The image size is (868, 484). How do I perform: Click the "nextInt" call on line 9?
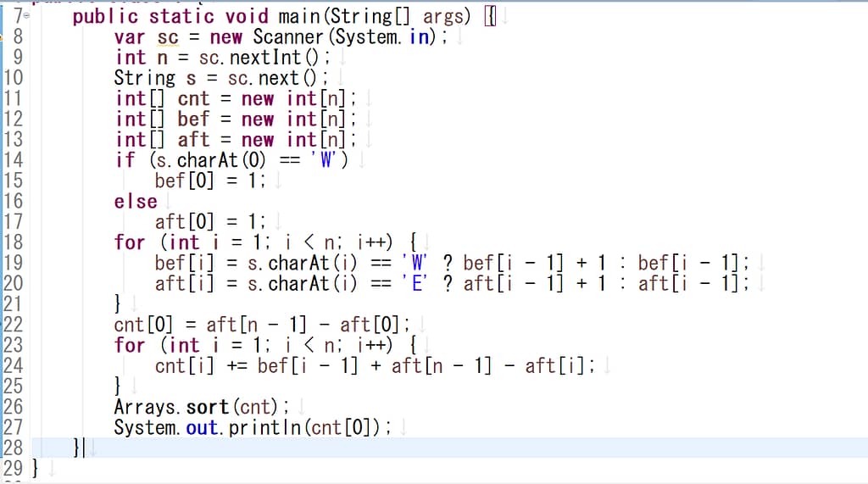pyautogui.click(x=264, y=58)
